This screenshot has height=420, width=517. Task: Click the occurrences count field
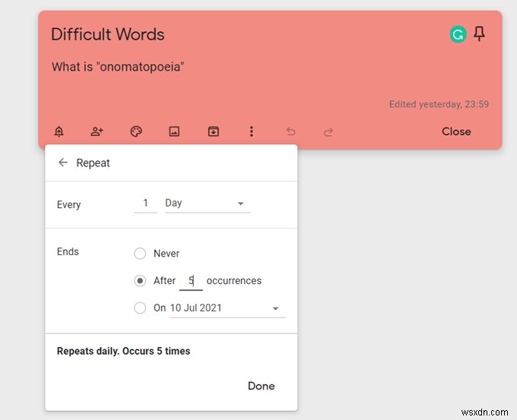tap(191, 281)
